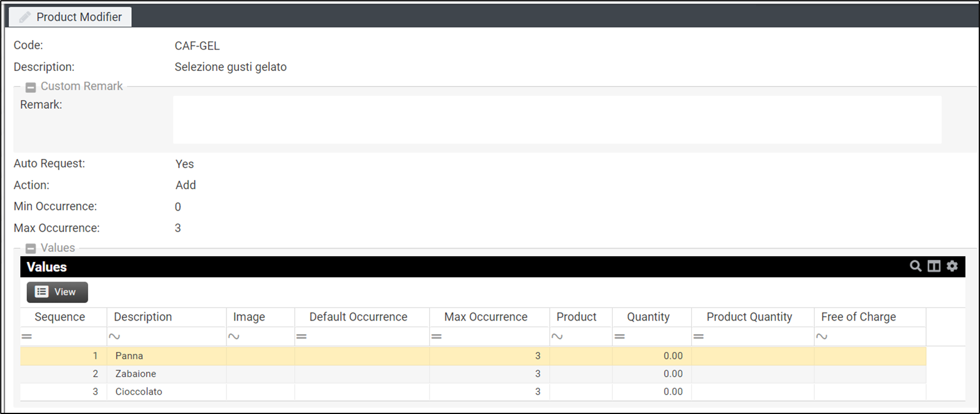Click the tilde filter icon under Free of Charge
This screenshot has width=980, height=414.
coord(821,337)
